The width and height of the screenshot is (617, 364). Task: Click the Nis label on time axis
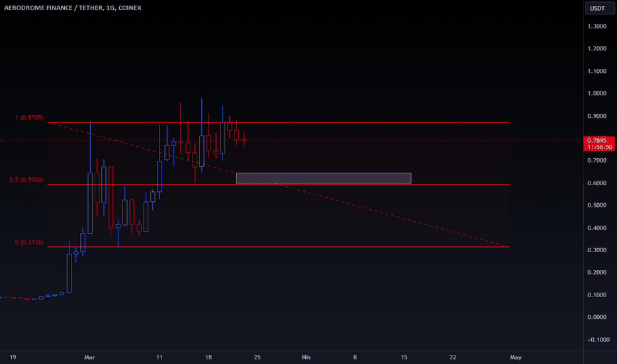click(306, 357)
